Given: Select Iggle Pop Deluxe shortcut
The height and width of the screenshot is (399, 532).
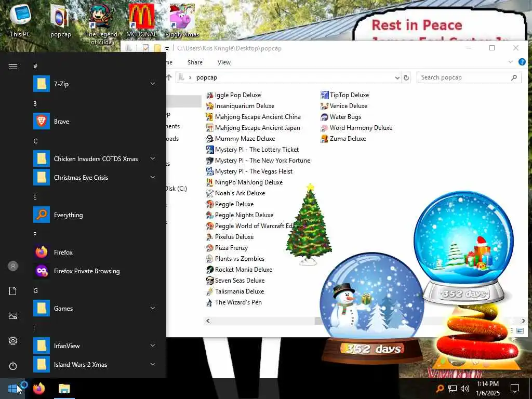Looking at the screenshot, I should [x=234, y=95].
